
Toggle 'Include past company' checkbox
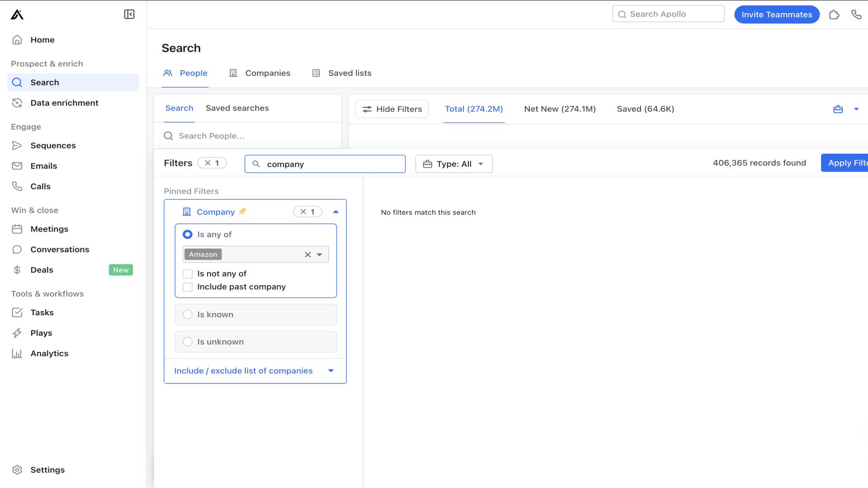187,286
